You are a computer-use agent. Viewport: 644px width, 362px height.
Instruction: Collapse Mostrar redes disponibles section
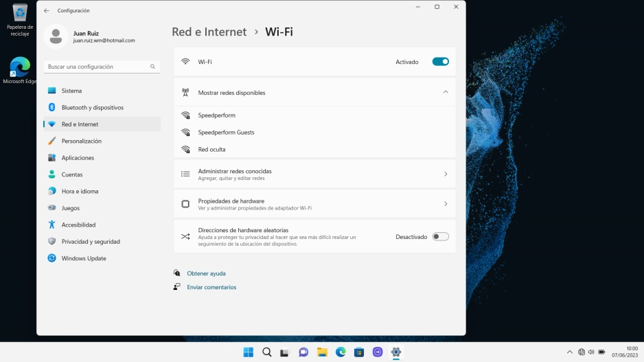coord(446,93)
